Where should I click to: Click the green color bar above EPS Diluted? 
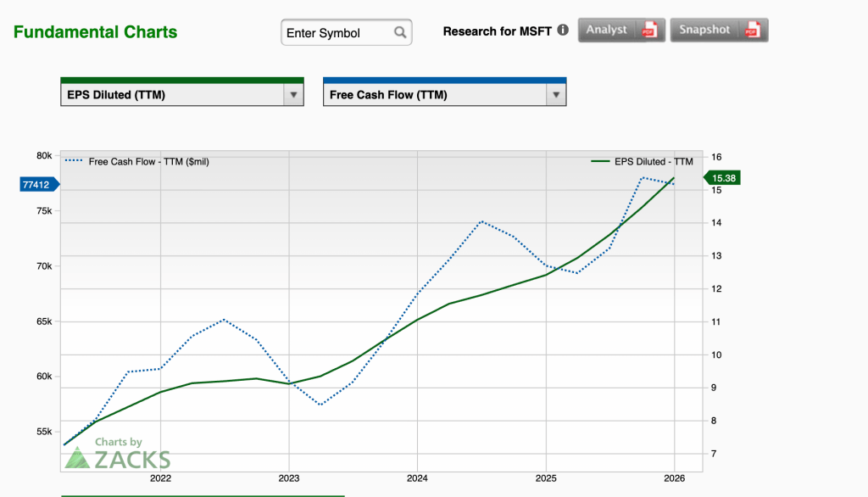point(182,81)
